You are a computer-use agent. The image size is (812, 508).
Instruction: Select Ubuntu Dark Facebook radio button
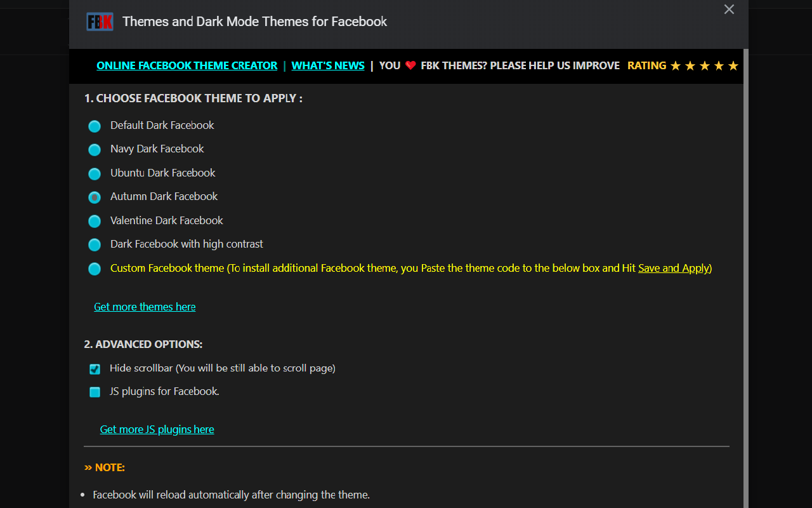pyautogui.click(x=95, y=174)
